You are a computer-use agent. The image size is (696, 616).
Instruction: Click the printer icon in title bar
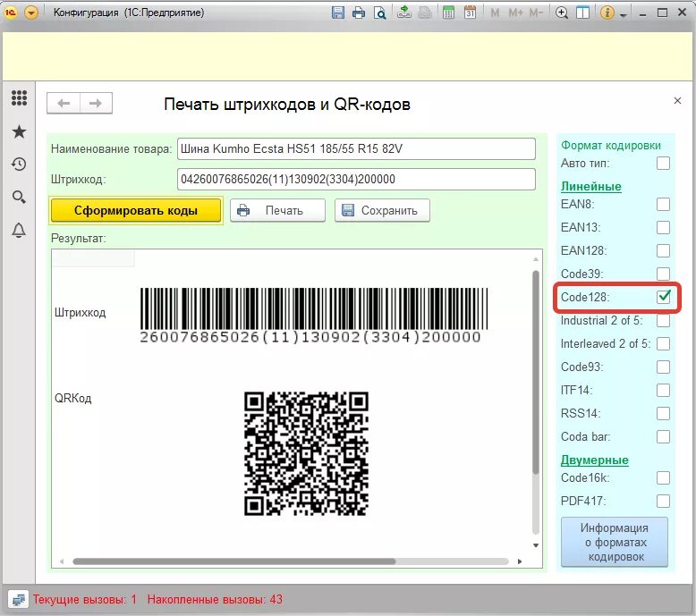pos(359,13)
